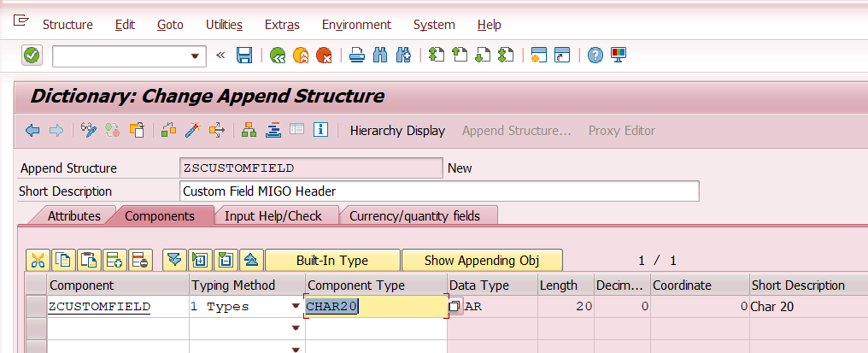Switch to the Attributes tab
This screenshot has width=868, height=353.
tap(73, 215)
